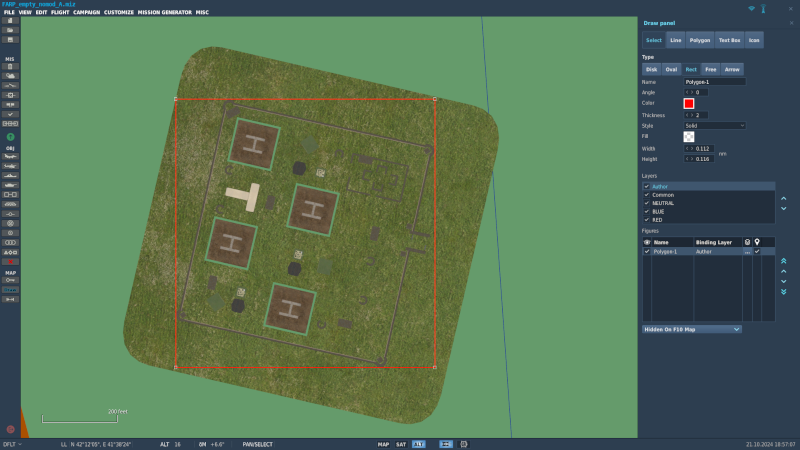Image resolution: width=800 pixels, height=450 pixels.
Task: Toggle the RED layer checkbox
Action: tap(647, 219)
